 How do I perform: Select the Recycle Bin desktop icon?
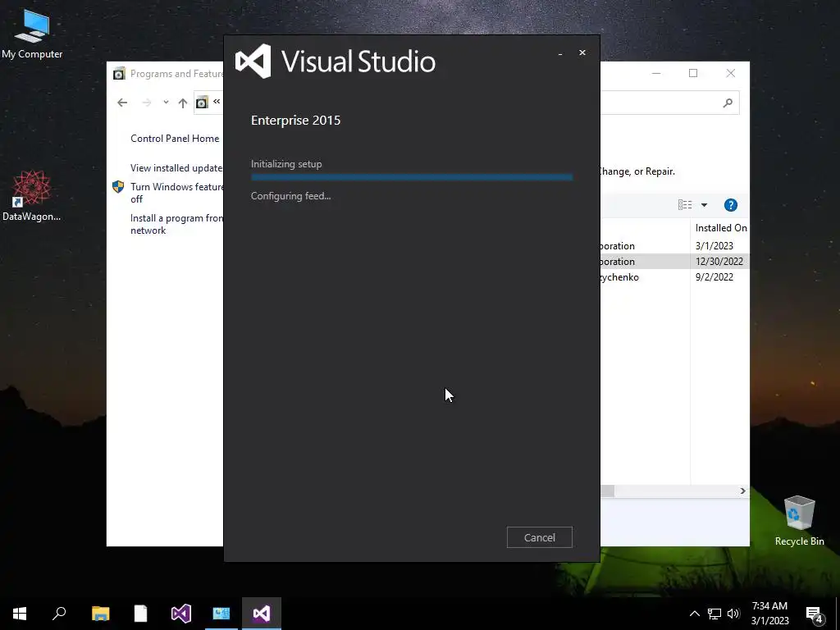[x=799, y=521]
